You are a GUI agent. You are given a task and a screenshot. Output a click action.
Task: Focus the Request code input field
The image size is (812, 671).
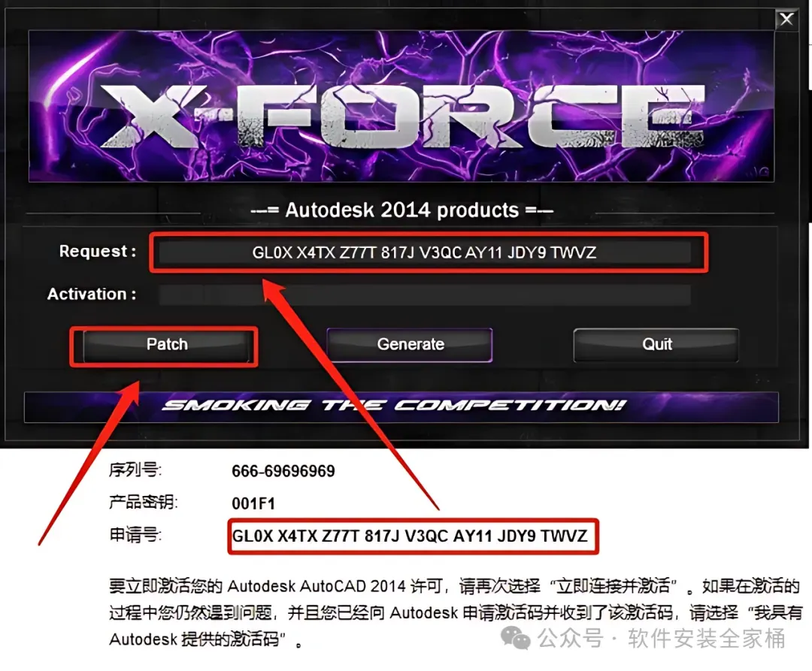(425, 252)
